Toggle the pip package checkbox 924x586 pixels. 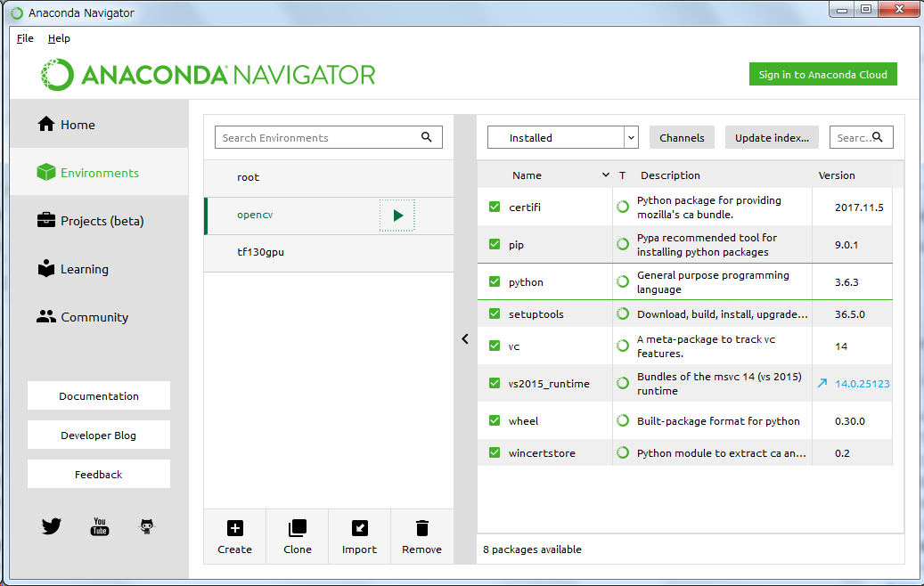(495, 244)
